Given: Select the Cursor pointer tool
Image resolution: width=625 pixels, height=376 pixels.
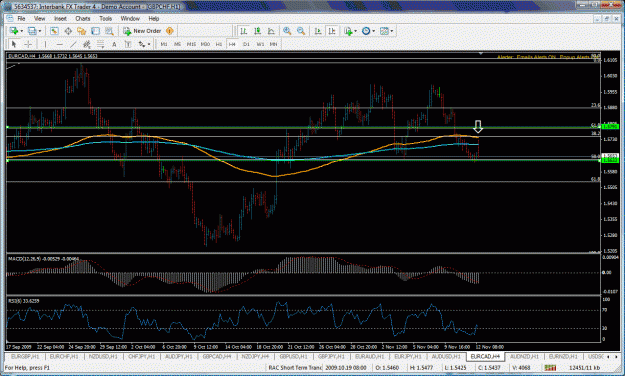Looking at the screenshot, I should [x=14, y=44].
